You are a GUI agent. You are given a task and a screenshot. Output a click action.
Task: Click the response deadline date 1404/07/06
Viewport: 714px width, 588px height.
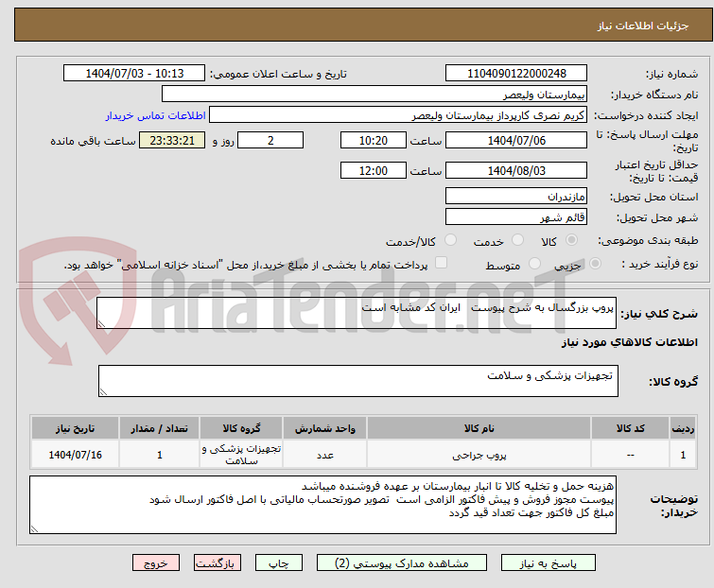tap(516, 140)
